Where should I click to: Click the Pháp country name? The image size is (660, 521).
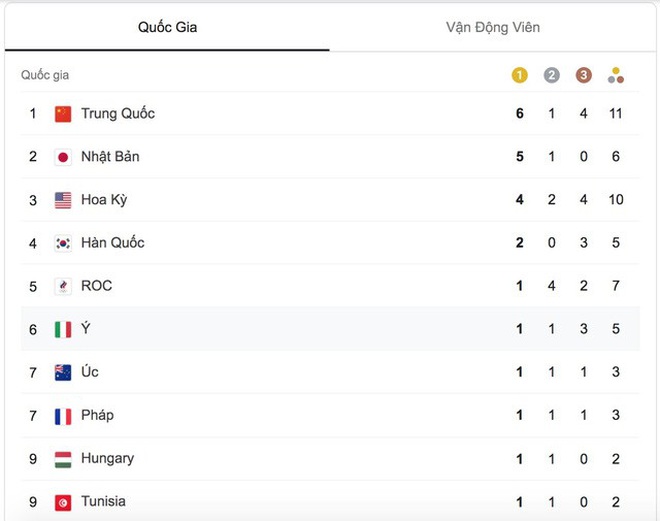[x=97, y=415]
